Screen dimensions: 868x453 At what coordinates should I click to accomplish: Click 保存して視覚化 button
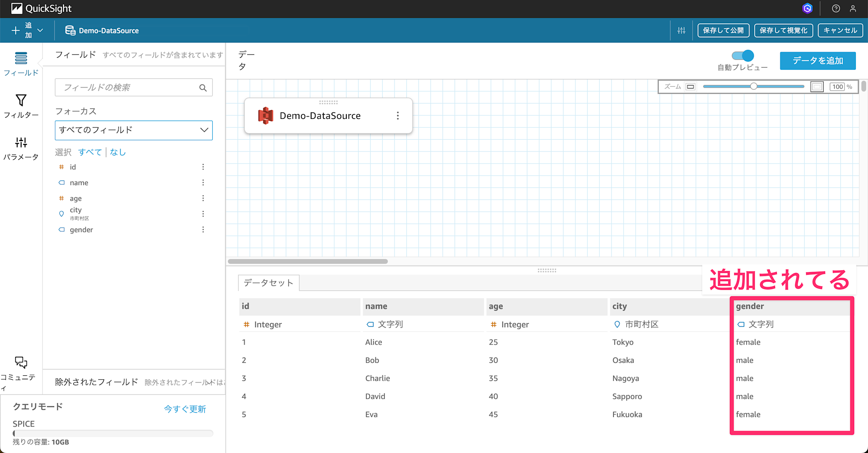click(x=783, y=30)
